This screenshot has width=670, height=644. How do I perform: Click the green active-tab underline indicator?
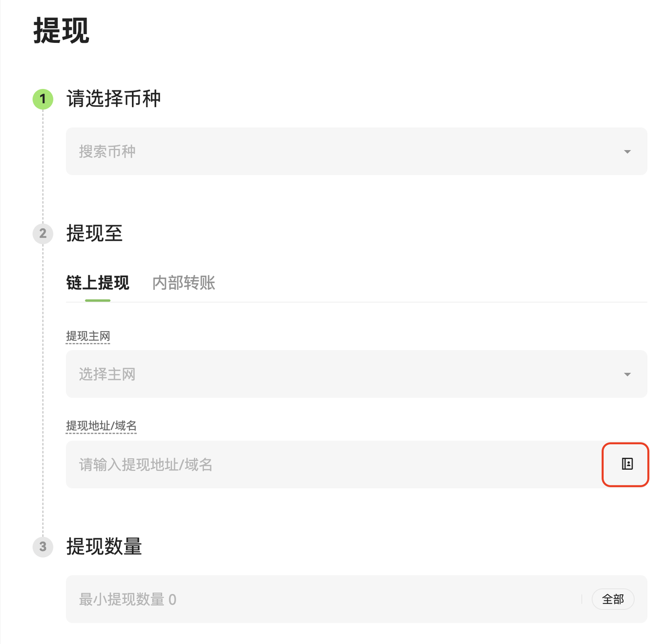tap(98, 300)
